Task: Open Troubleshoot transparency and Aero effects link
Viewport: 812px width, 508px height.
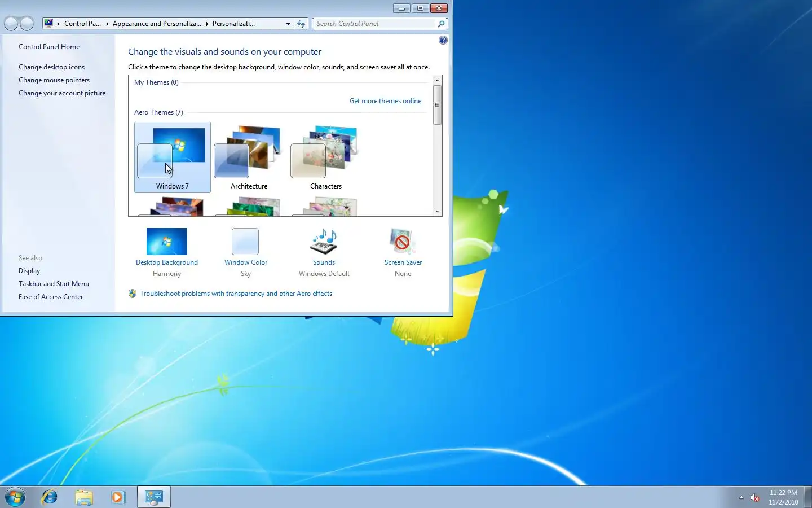Action: 236,294
